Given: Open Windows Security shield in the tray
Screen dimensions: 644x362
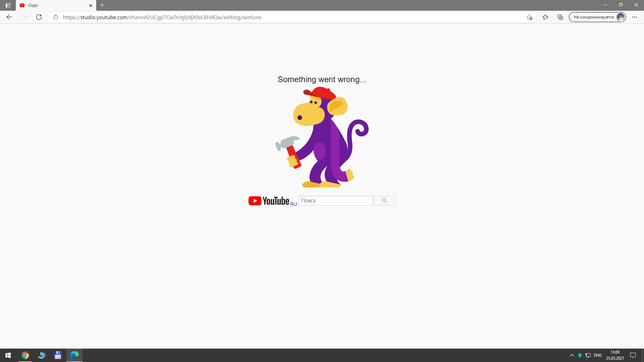Looking at the screenshot, I should [579, 355].
